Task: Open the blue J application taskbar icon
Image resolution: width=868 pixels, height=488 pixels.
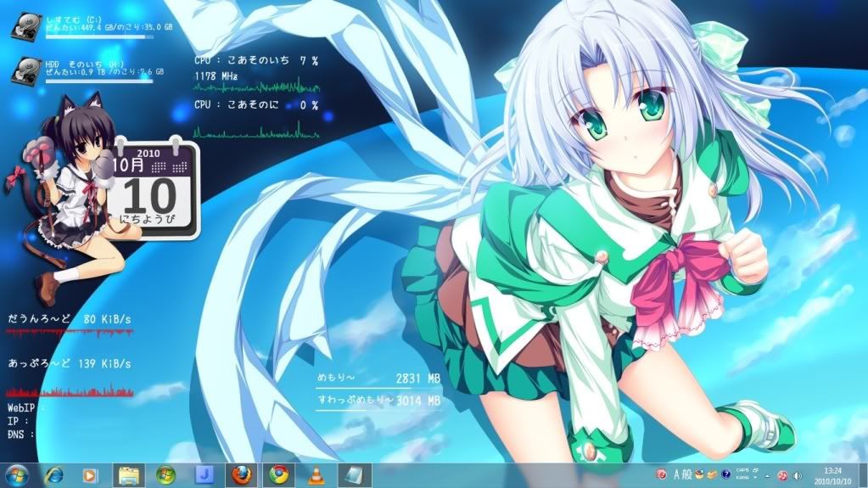Action: pos(204,475)
